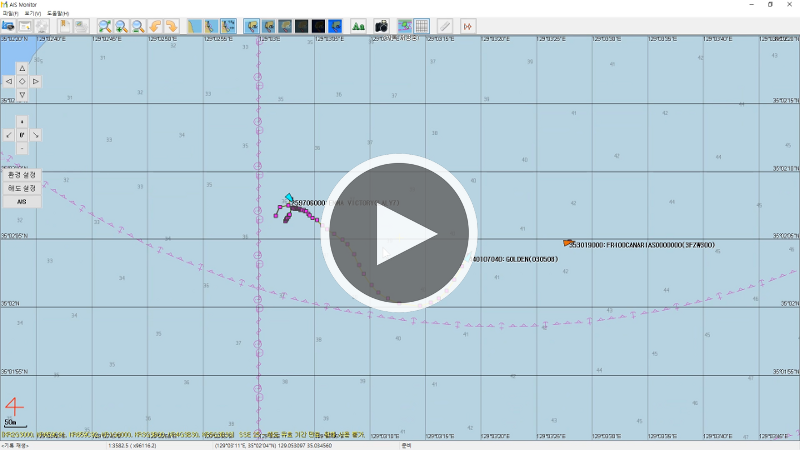Open the 파일 (File) menu

10,13
